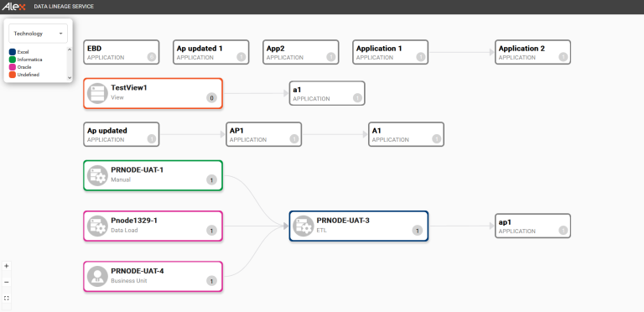Select the Application 2 node
This screenshot has width=644, height=312.
(x=532, y=52)
